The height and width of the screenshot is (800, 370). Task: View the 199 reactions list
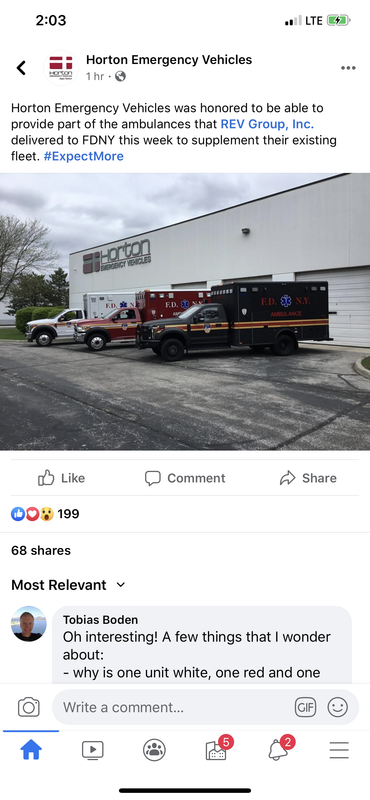[45, 514]
